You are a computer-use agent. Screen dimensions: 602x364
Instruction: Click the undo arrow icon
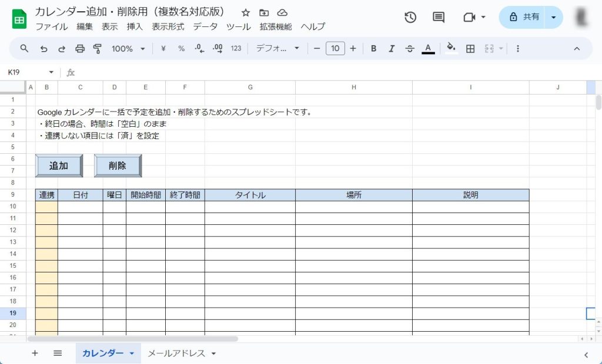coord(44,49)
